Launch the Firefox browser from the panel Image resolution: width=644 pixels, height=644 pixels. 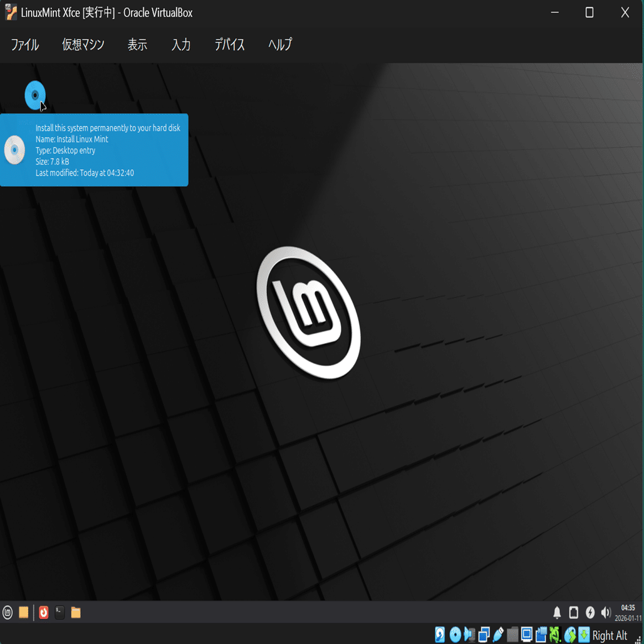click(x=43, y=613)
